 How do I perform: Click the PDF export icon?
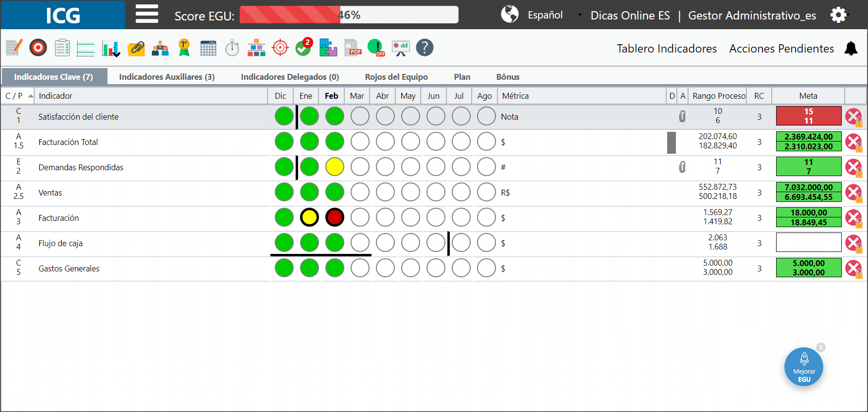pyautogui.click(x=353, y=48)
